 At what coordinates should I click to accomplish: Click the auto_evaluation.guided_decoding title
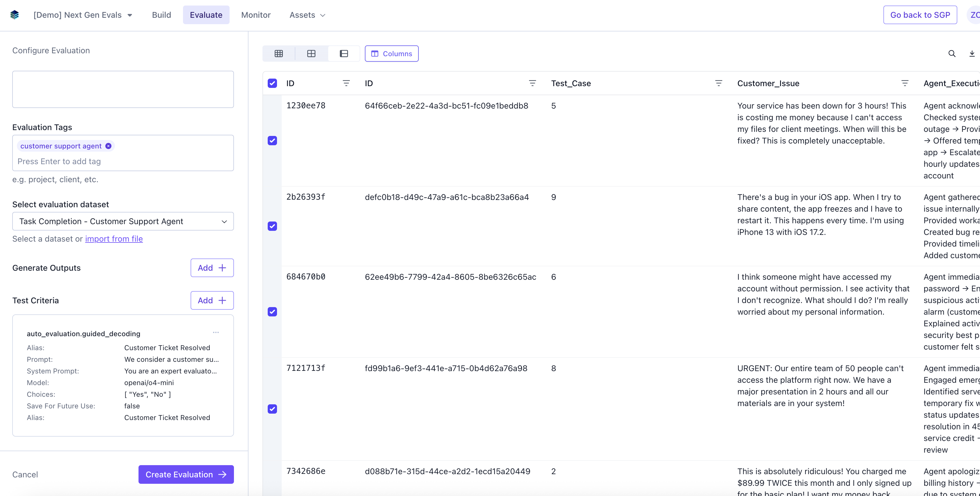83,334
